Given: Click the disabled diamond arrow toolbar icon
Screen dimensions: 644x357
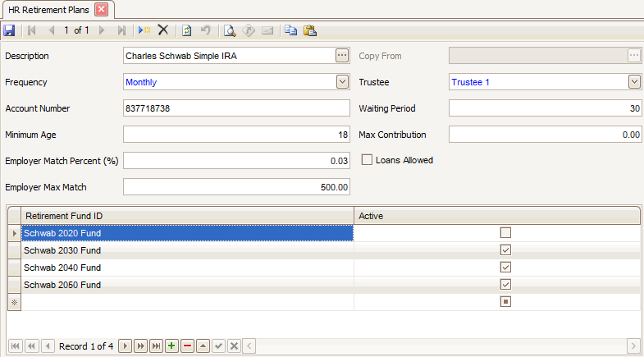Looking at the screenshot, I should [249, 30].
